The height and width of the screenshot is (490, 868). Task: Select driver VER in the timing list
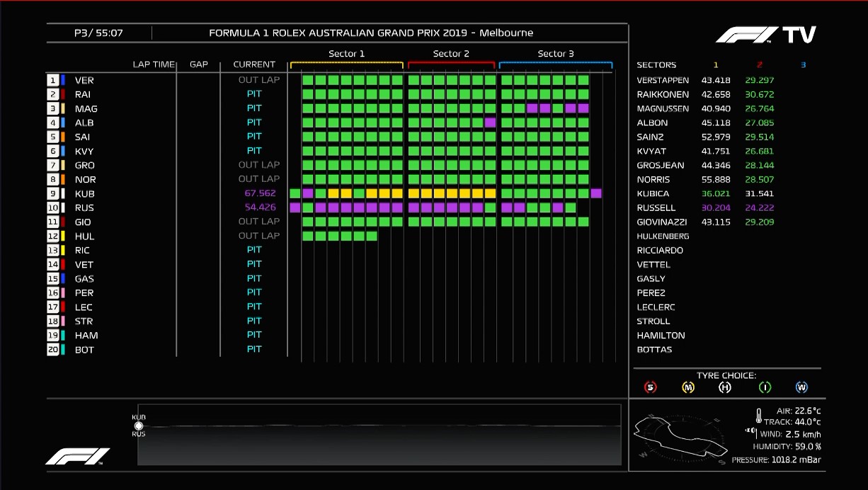point(84,81)
